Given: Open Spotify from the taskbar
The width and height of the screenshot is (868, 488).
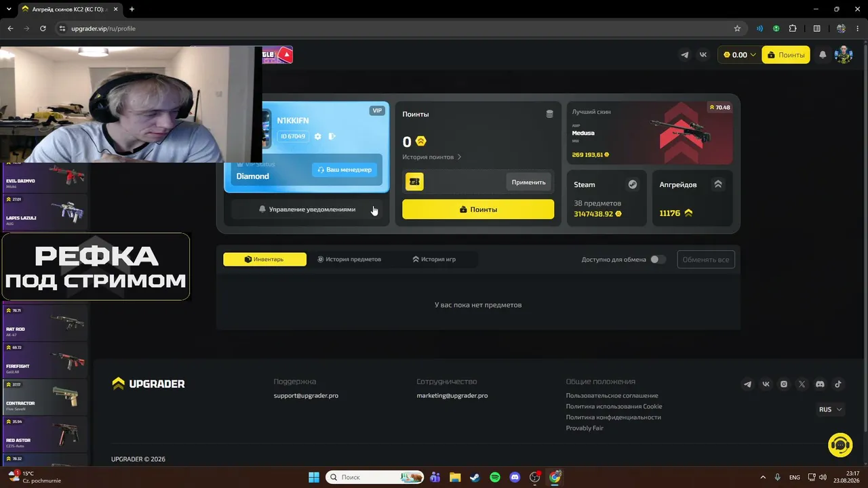Looking at the screenshot, I should (x=495, y=477).
